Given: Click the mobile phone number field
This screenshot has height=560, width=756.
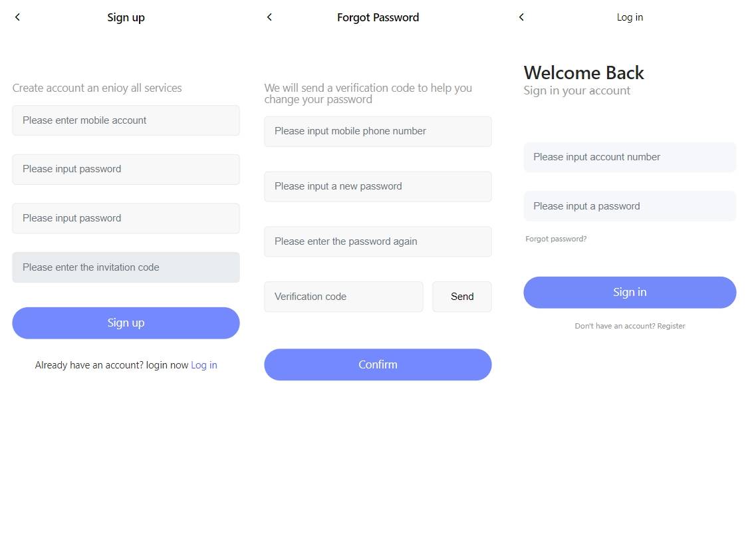Looking at the screenshot, I should coord(378,132).
